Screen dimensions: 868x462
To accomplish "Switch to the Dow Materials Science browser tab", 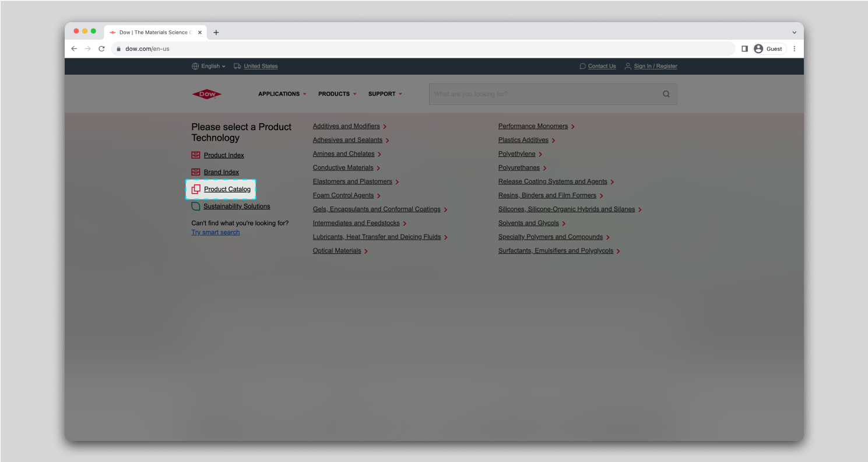I will coord(153,32).
